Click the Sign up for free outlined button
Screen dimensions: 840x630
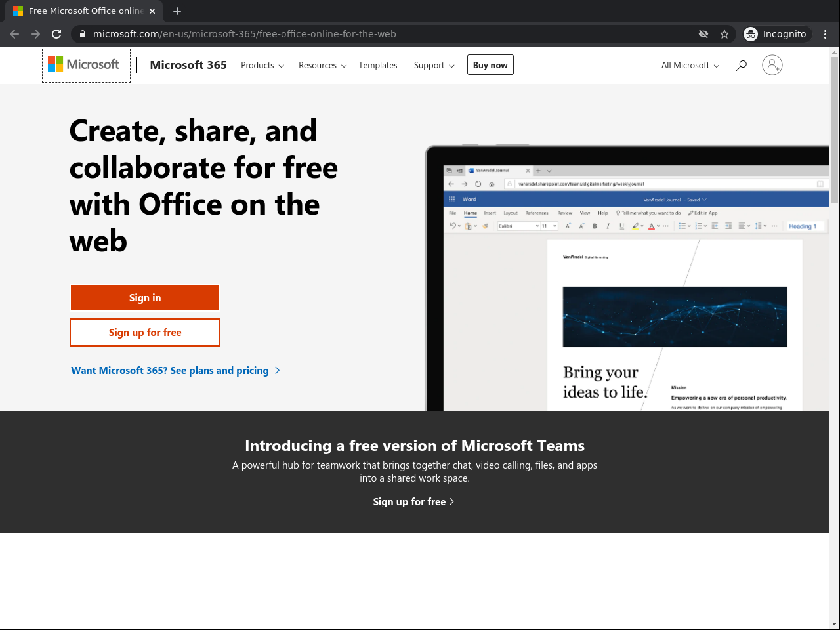(145, 333)
